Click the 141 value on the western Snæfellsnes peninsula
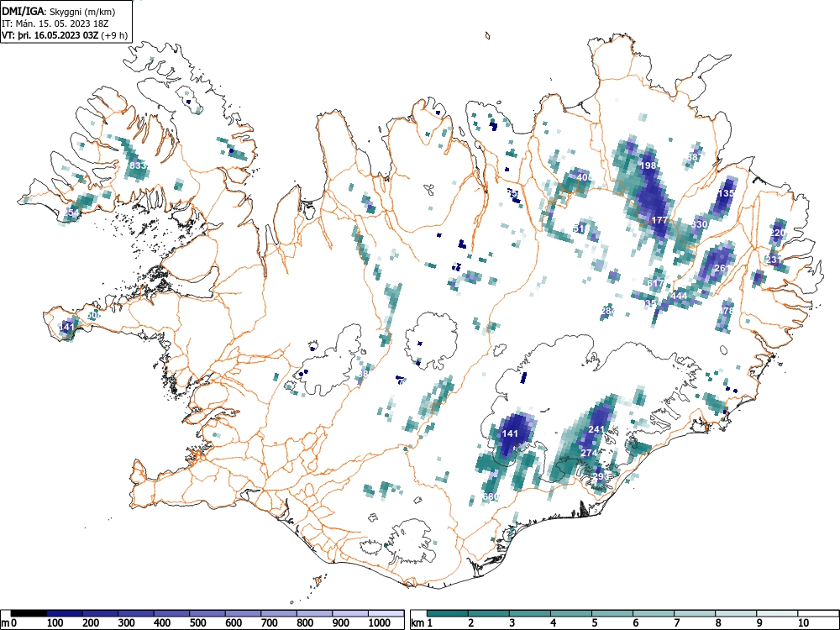Viewport: 840px width, 630px height. (x=67, y=326)
